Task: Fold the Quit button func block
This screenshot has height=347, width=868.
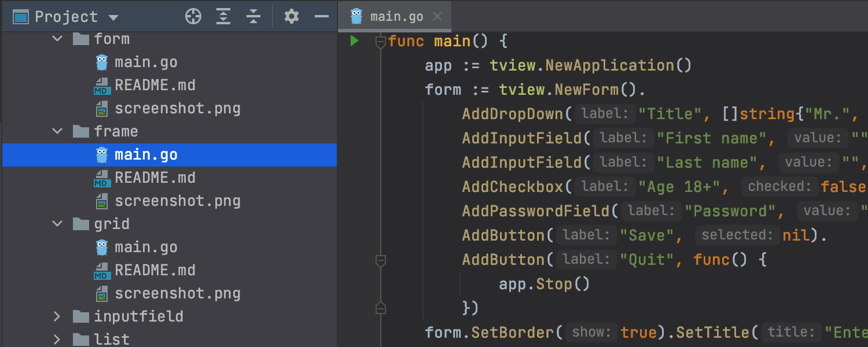Action: (380, 260)
